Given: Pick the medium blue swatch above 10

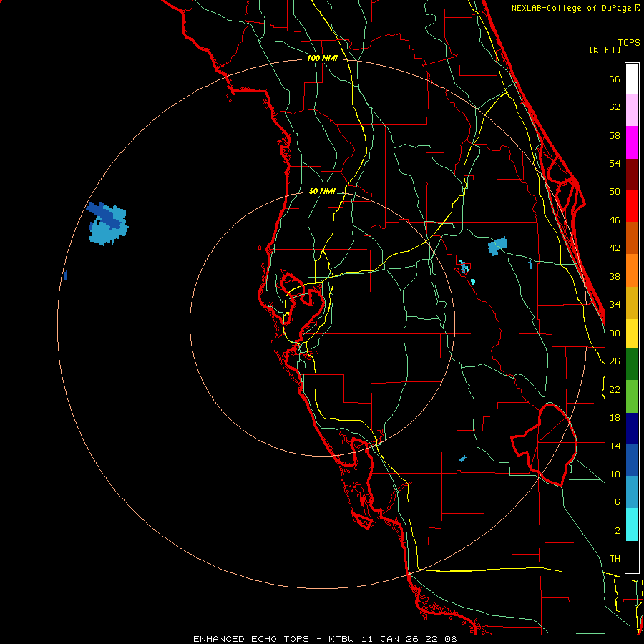Looking at the screenshot, I should pyautogui.click(x=632, y=460).
